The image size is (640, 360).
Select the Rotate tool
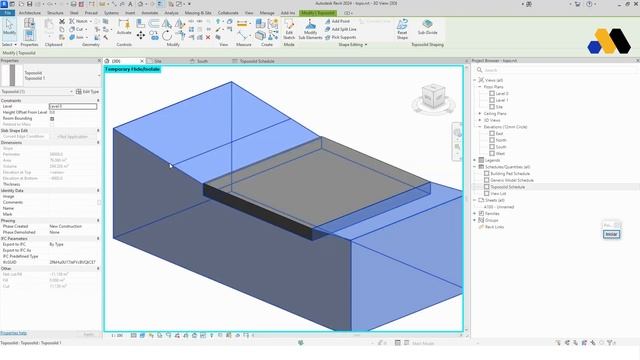coord(167,36)
